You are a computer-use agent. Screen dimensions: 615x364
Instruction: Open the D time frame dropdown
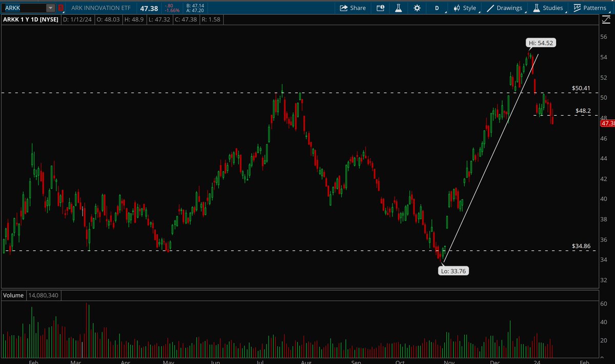tap(437, 8)
